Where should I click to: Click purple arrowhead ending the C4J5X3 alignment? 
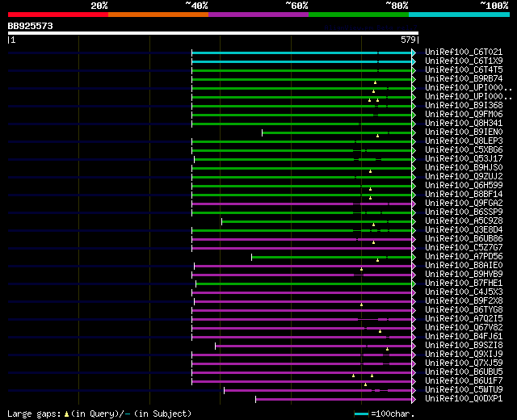click(414, 292)
